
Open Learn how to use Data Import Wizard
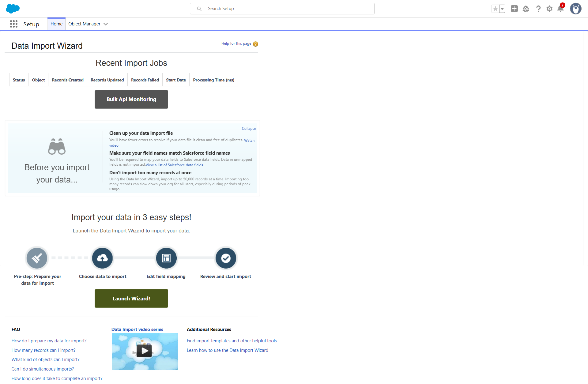click(228, 350)
